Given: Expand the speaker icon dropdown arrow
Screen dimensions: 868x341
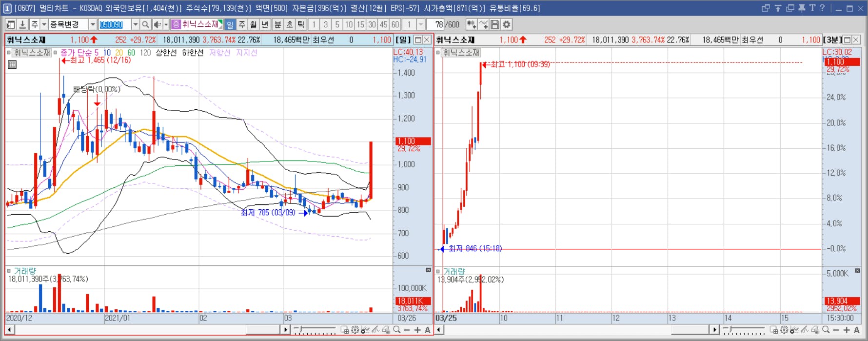Looking at the screenshot, I should tap(166, 24).
